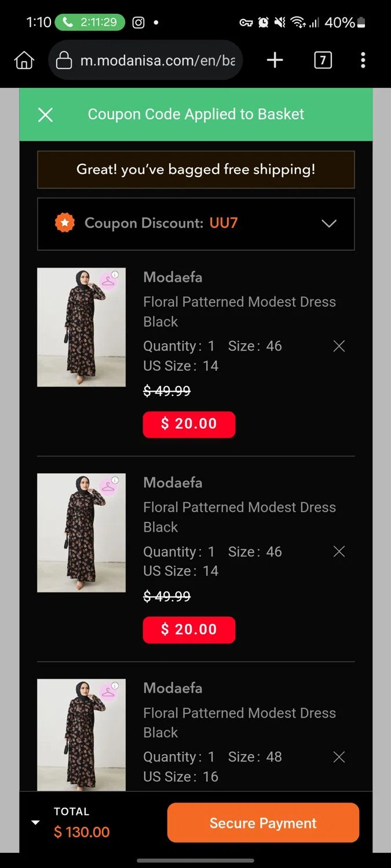
Task: Show the open tabs counter
Action: pyautogui.click(x=323, y=60)
